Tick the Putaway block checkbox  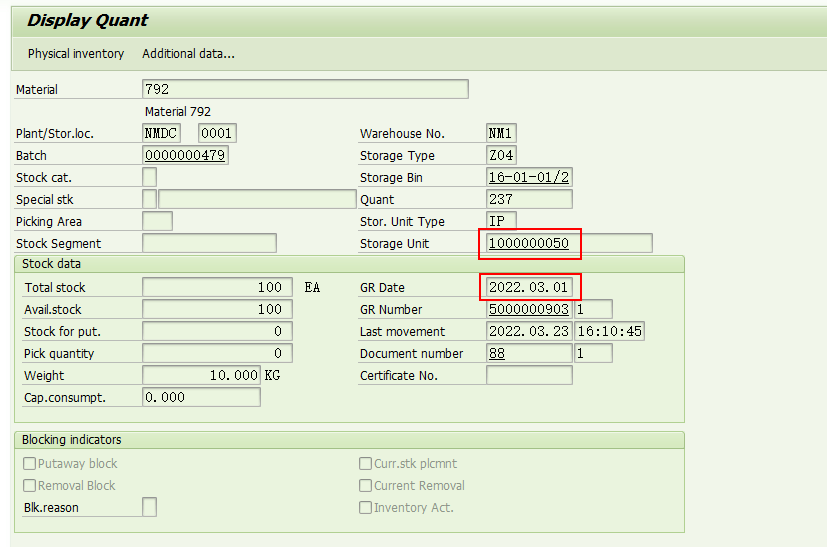click(x=30, y=464)
